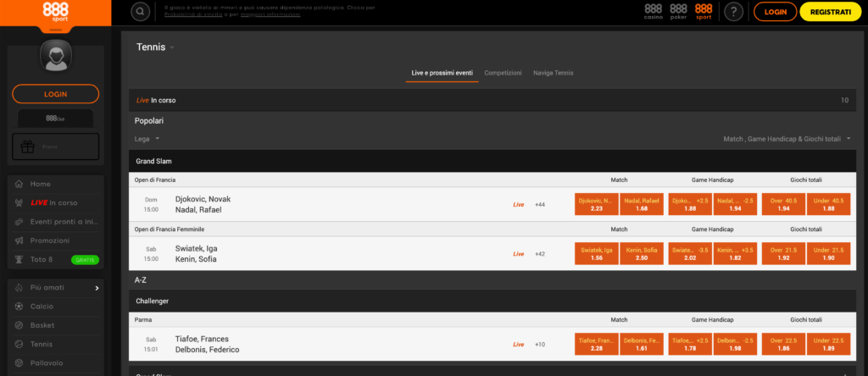Open Match, Game Handicap & Giochi totali dropdown
868x376 pixels.
coord(787,139)
